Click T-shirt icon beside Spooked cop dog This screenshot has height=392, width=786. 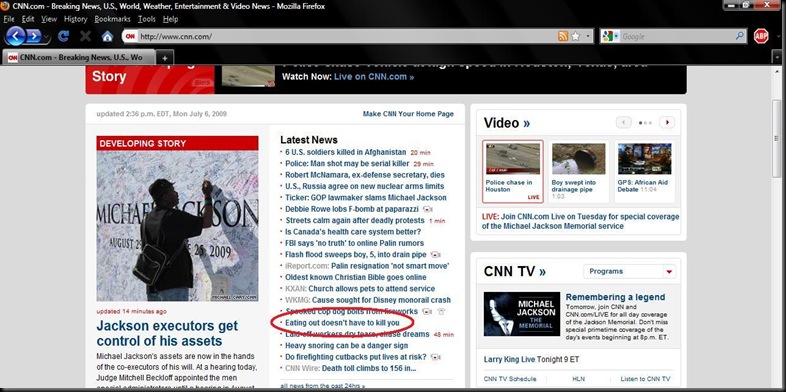pos(441,312)
